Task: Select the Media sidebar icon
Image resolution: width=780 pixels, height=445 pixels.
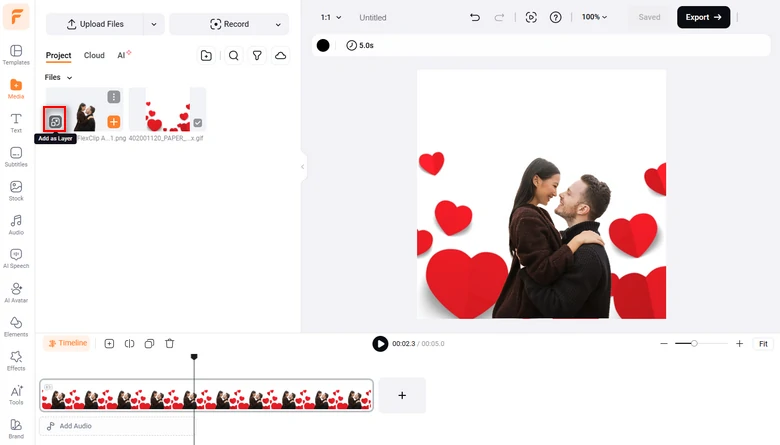Action: [16, 89]
